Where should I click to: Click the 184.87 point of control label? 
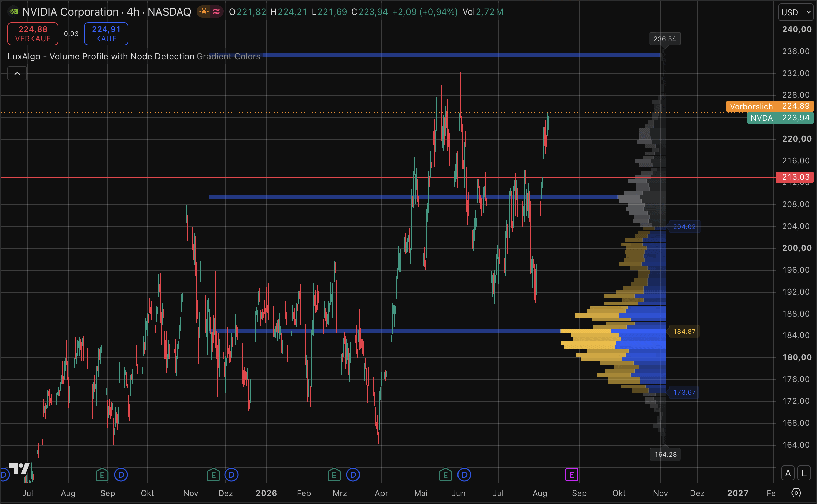pos(684,331)
